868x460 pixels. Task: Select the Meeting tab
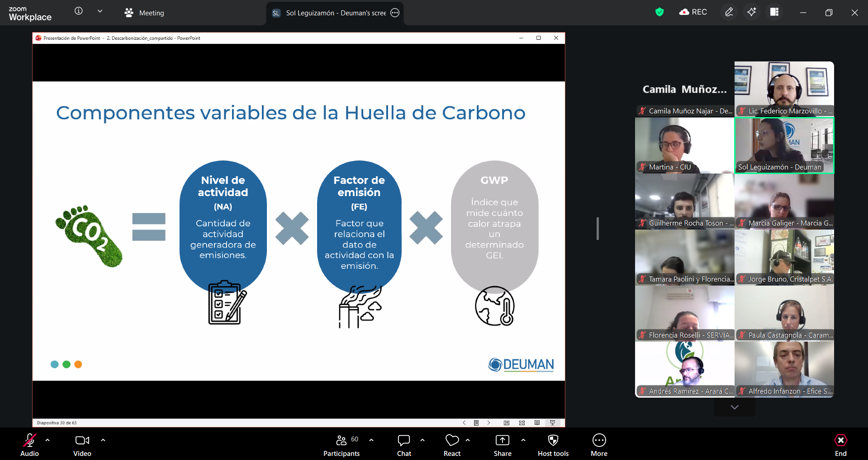coord(145,13)
